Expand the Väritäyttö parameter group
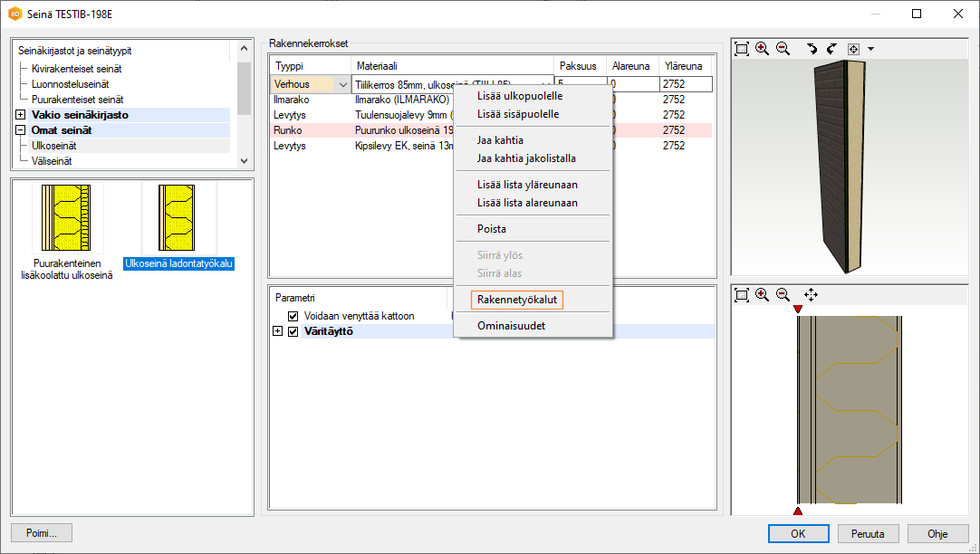980x554 pixels. [277, 331]
